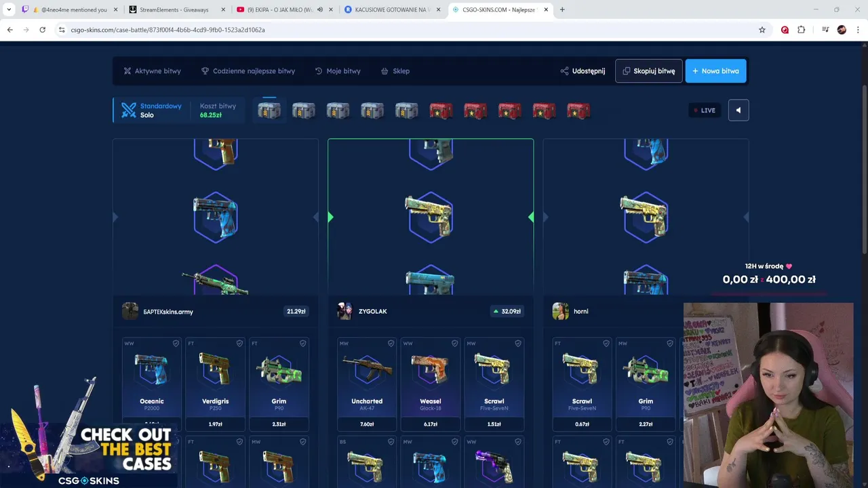Image resolution: width=868 pixels, height=488 pixels.
Task: Select the last red case in lineup
Action: (x=578, y=110)
